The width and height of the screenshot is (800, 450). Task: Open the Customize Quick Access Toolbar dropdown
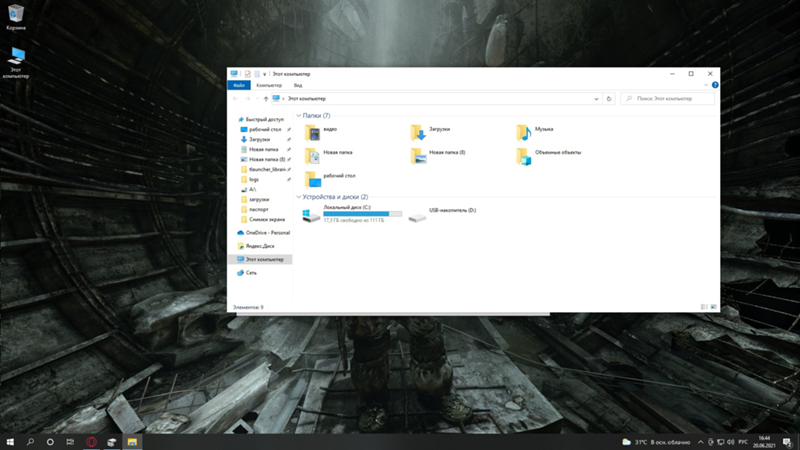point(264,74)
